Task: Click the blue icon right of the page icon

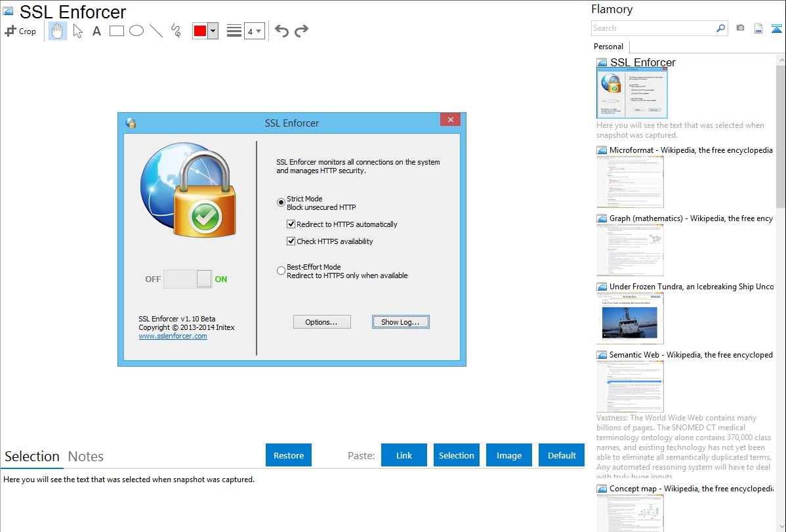Action: (776, 28)
